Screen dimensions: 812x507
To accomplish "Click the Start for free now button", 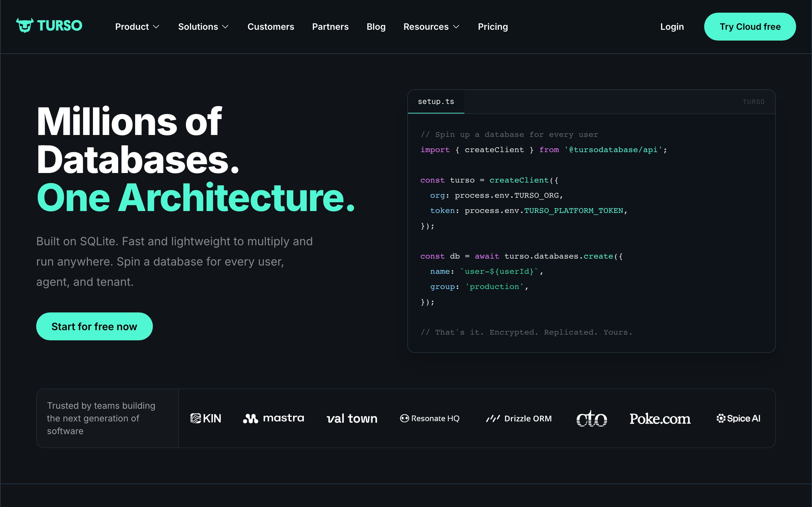I will coord(94,326).
